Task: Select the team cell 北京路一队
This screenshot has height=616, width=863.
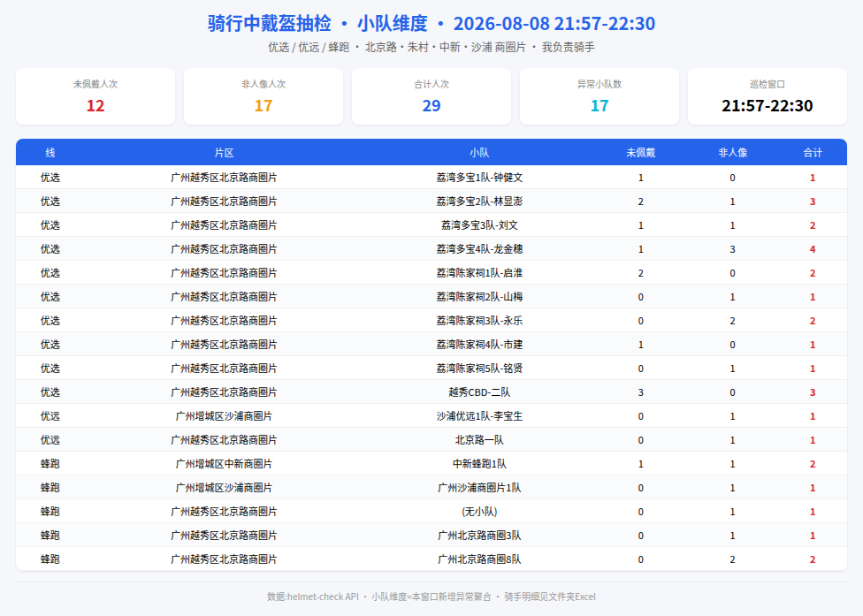Action: (x=479, y=440)
